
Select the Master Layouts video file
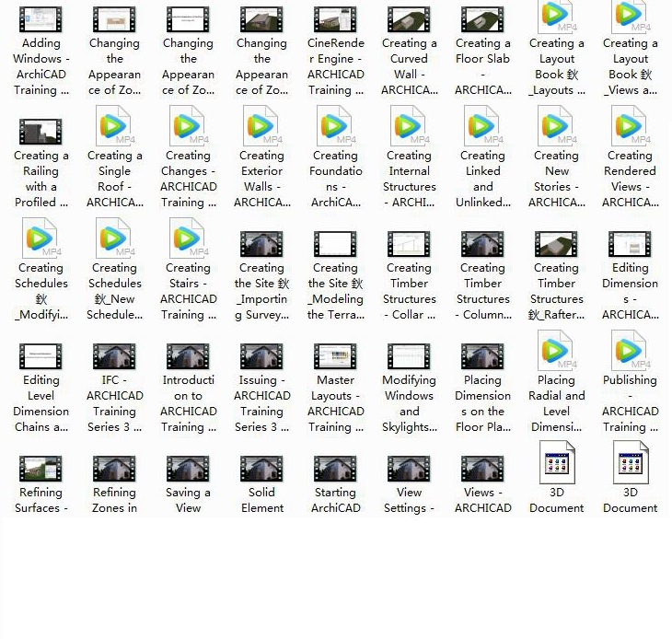point(335,356)
